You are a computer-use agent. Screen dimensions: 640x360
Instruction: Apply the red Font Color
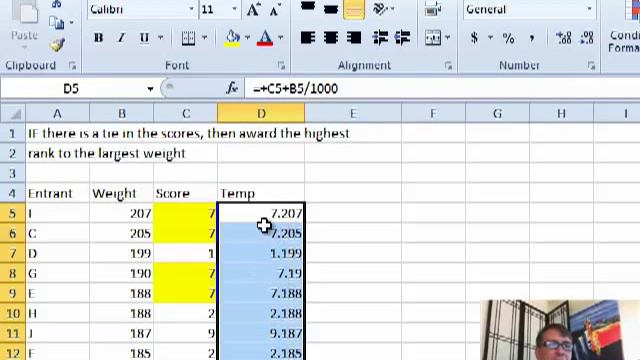coord(265,38)
